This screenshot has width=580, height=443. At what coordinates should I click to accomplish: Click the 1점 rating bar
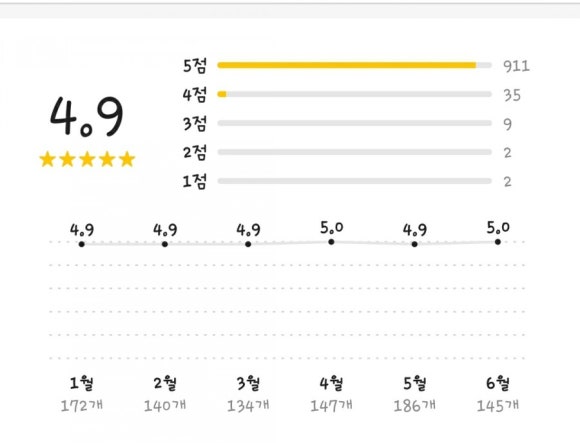[354, 181]
